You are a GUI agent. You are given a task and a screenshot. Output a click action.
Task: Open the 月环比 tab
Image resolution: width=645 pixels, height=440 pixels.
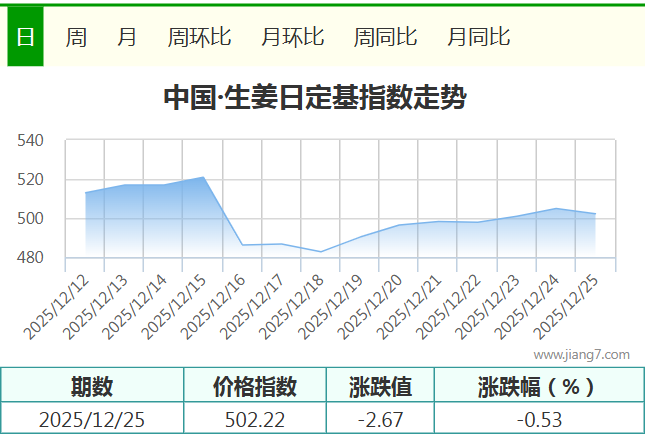tap(292, 37)
